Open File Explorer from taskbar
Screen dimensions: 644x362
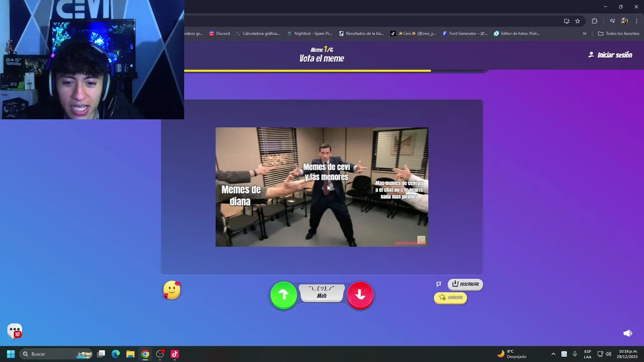[130, 354]
